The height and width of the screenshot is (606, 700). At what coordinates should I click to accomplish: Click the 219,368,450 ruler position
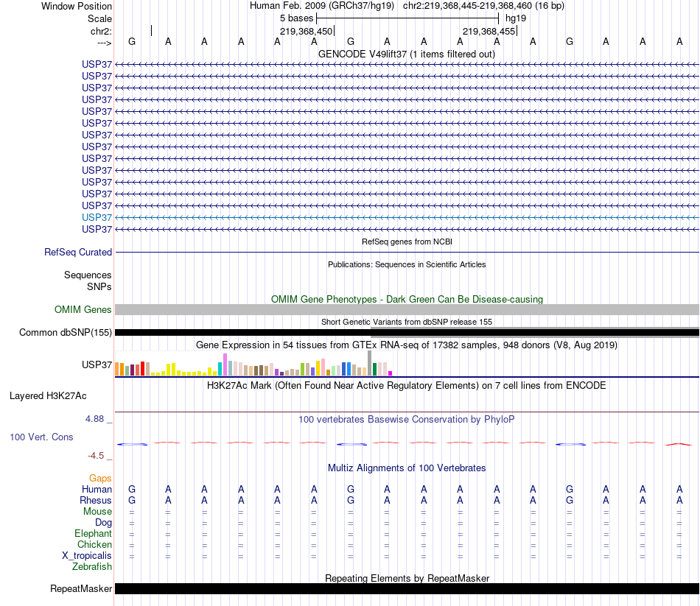click(x=307, y=31)
